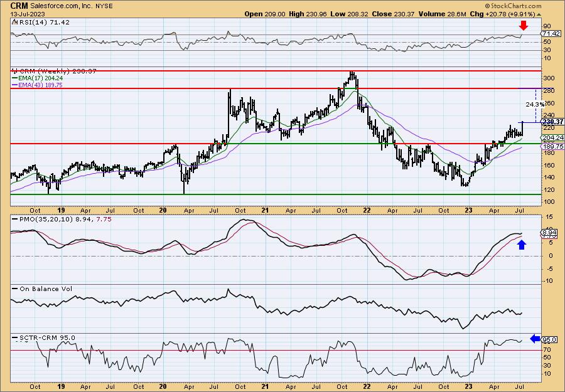Click the 160 level on the price axis
The width and height of the screenshot is (565, 392).
[x=549, y=165]
